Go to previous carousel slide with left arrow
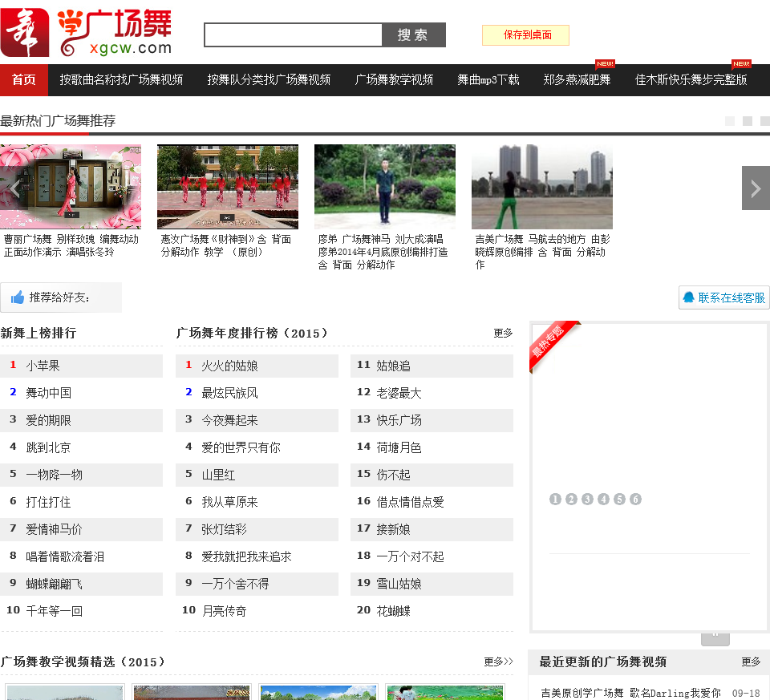Viewport: 770px width, 700px height. click(x=14, y=188)
